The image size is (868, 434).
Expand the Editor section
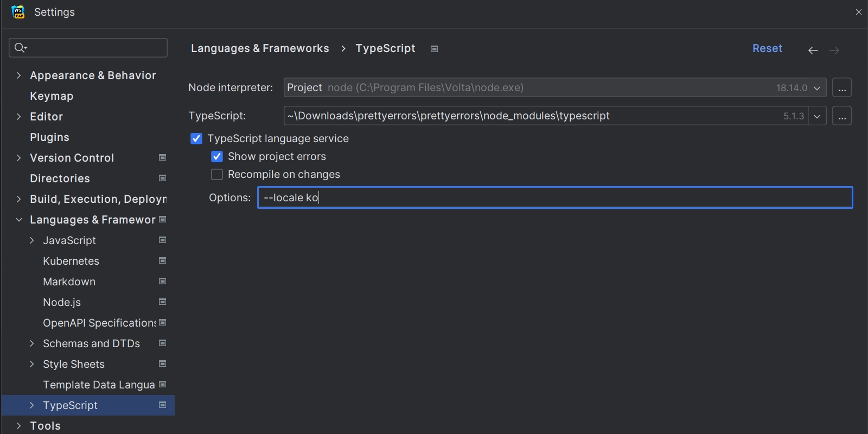click(x=19, y=117)
